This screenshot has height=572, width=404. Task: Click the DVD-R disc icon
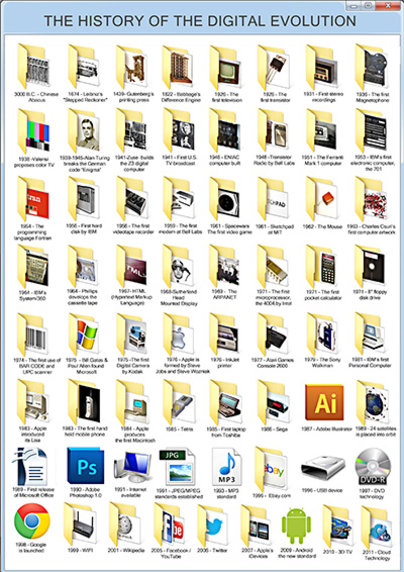point(373,467)
